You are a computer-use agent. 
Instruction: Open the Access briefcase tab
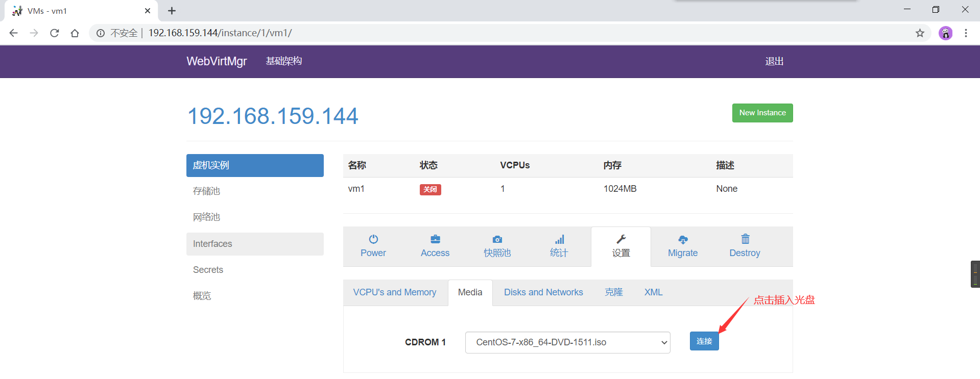[435, 246]
